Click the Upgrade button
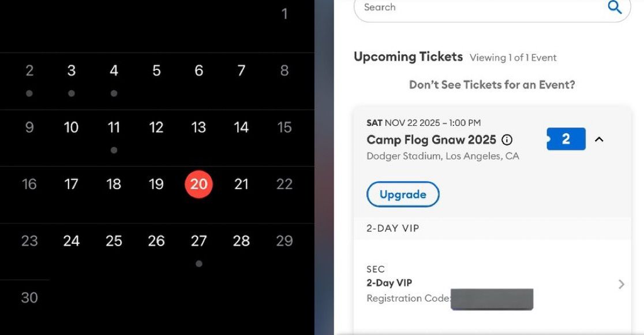 pos(403,194)
